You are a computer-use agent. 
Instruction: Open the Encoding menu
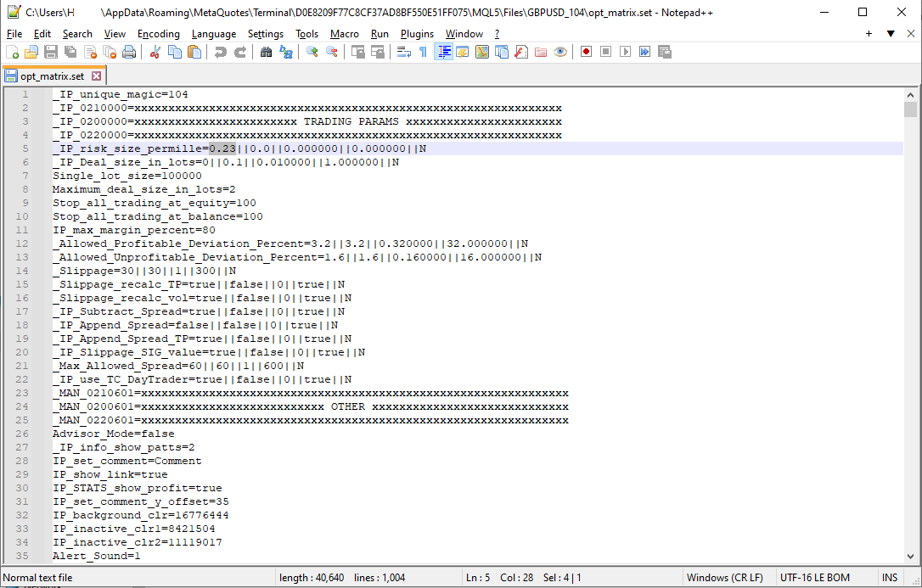(x=159, y=34)
